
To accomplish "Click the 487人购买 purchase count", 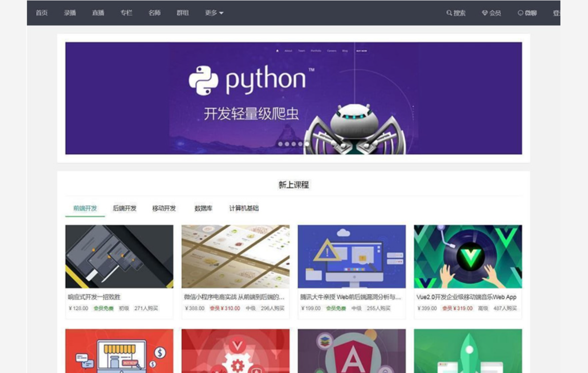I will tap(505, 308).
